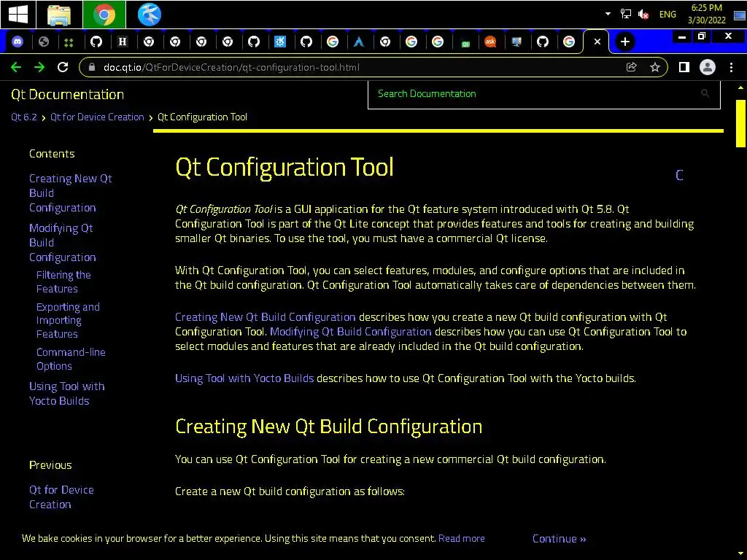Viewport: 747px width, 560px height.
Task: Click Qt Configuration Tool breadcrumb
Action: pos(202,117)
